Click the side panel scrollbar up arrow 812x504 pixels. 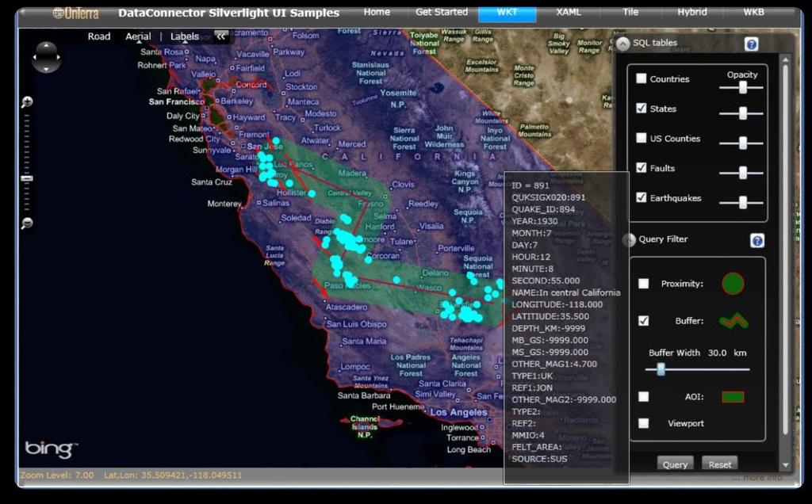(x=786, y=59)
